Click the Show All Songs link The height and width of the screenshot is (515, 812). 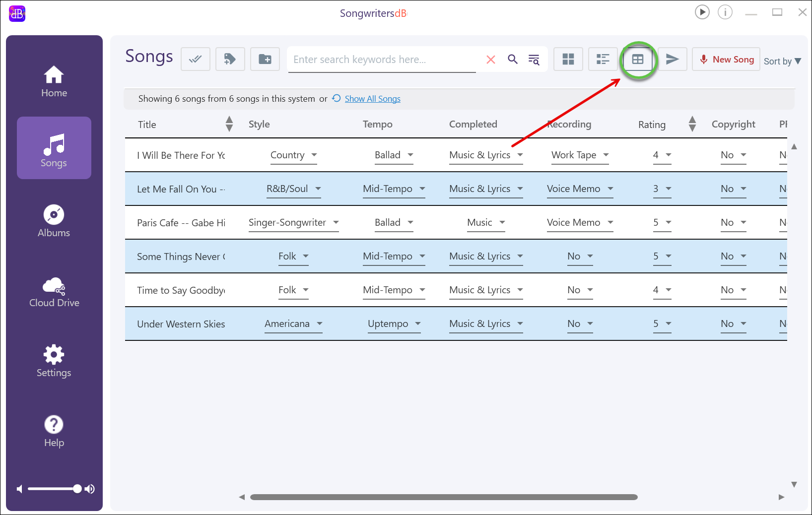coord(372,99)
